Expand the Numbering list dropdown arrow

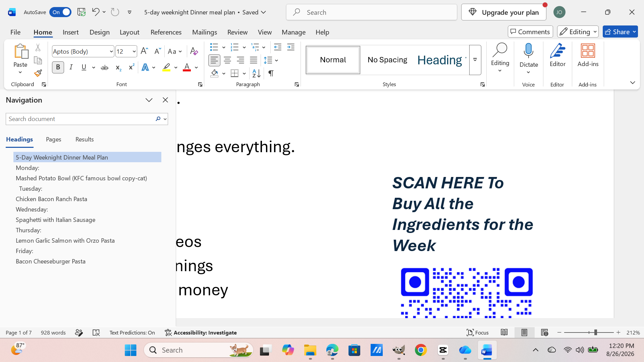pos(244,47)
